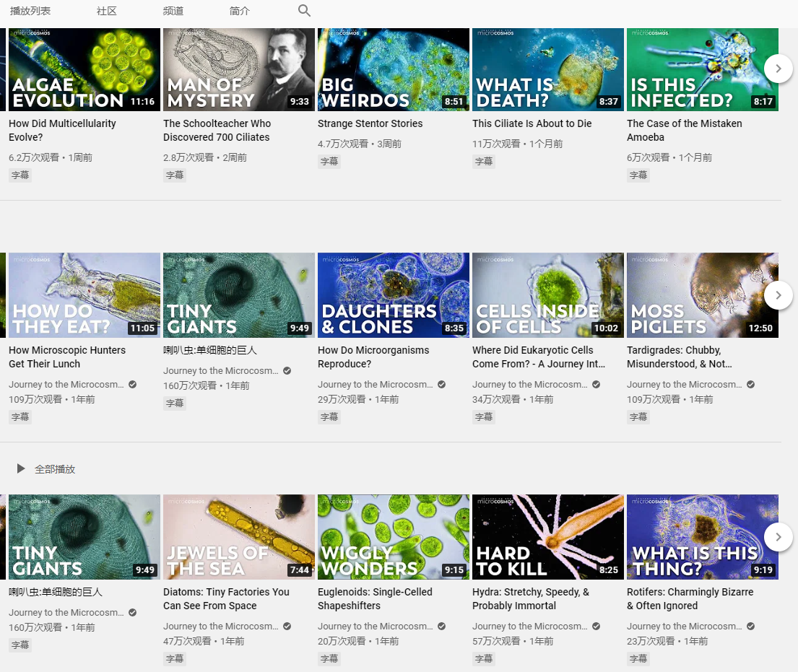Click verified badge under Tardigrades video
798x672 pixels.
pyautogui.click(x=750, y=385)
